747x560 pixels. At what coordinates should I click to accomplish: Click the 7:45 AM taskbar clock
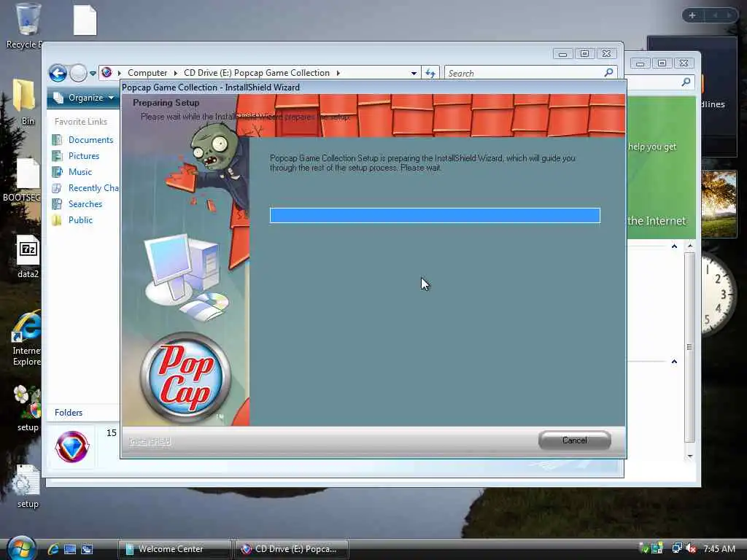point(719,548)
